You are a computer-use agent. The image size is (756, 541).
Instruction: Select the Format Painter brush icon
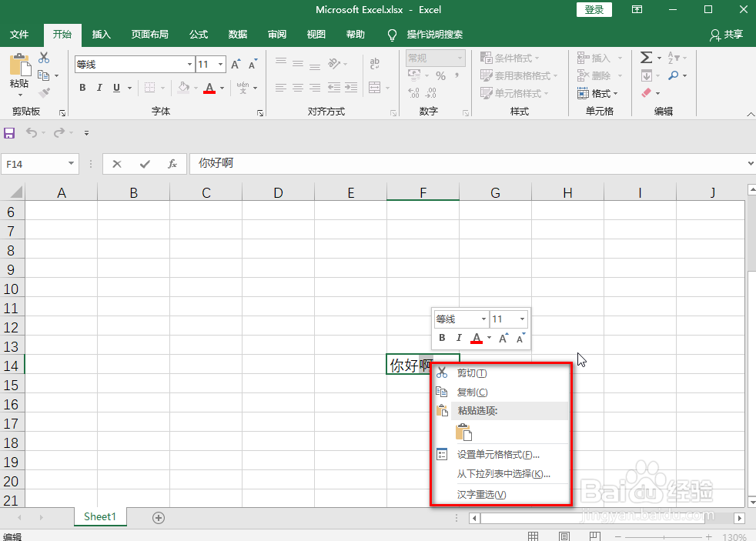(x=45, y=92)
